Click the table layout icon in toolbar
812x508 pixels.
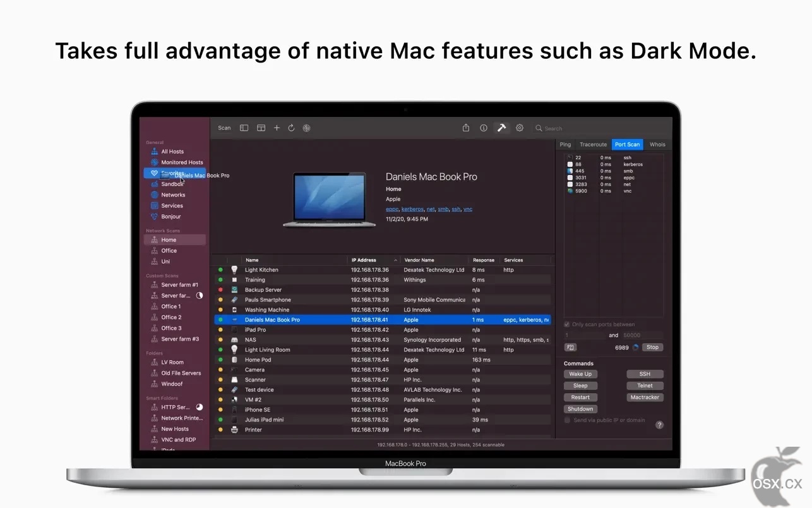[x=261, y=128]
